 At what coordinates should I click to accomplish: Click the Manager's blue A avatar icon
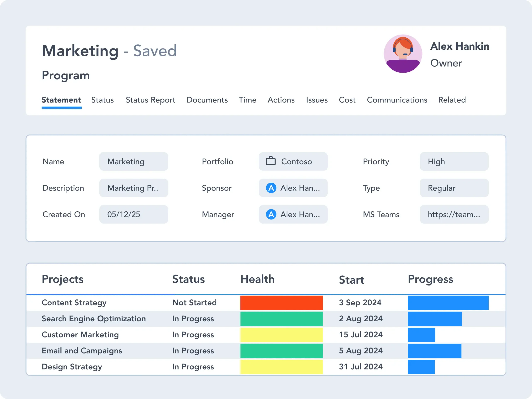(271, 214)
